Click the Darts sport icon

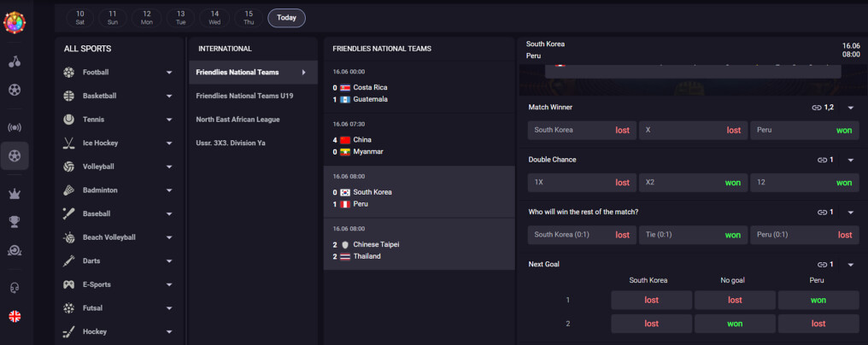click(x=68, y=260)
